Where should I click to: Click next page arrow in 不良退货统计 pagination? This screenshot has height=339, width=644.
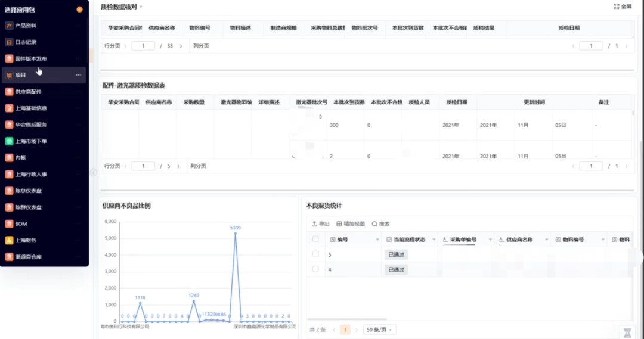(x=356, y=329)
